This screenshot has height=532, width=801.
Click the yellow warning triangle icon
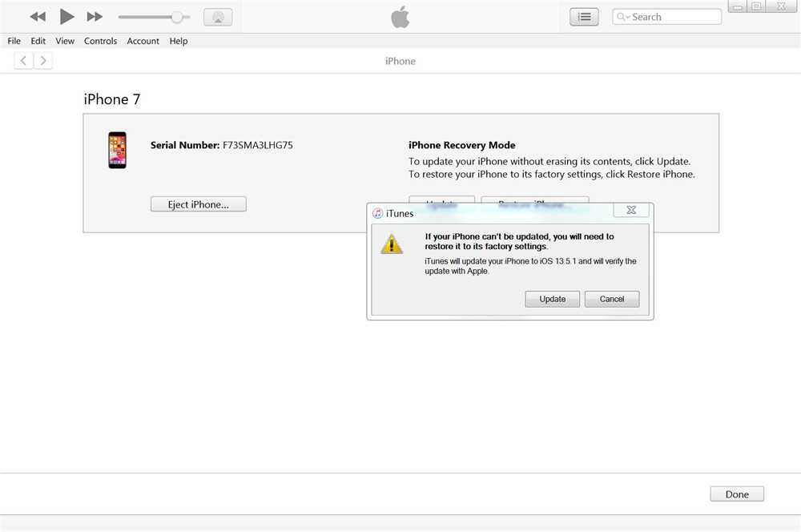pos(392,244)
